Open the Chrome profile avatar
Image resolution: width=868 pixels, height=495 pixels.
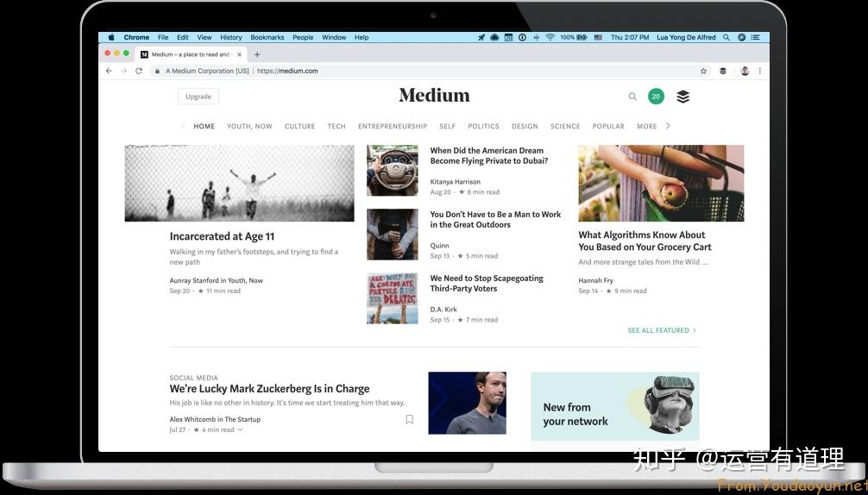tap(745, 71)
